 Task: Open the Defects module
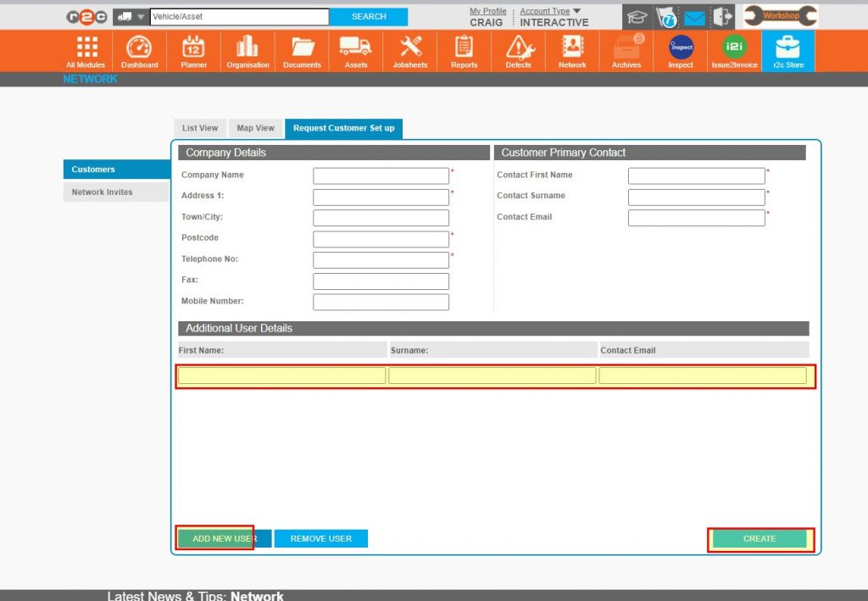(x=518, y=50)
